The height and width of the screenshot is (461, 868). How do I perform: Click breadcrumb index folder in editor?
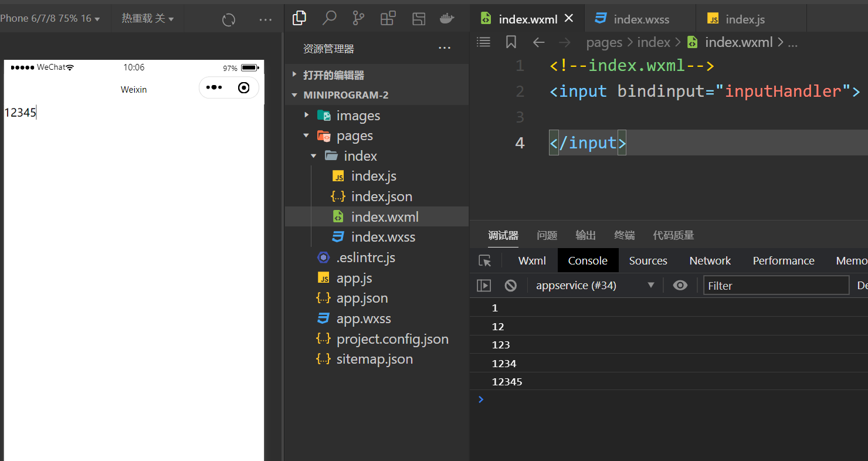pyautogui.click(x=653, y=42)
